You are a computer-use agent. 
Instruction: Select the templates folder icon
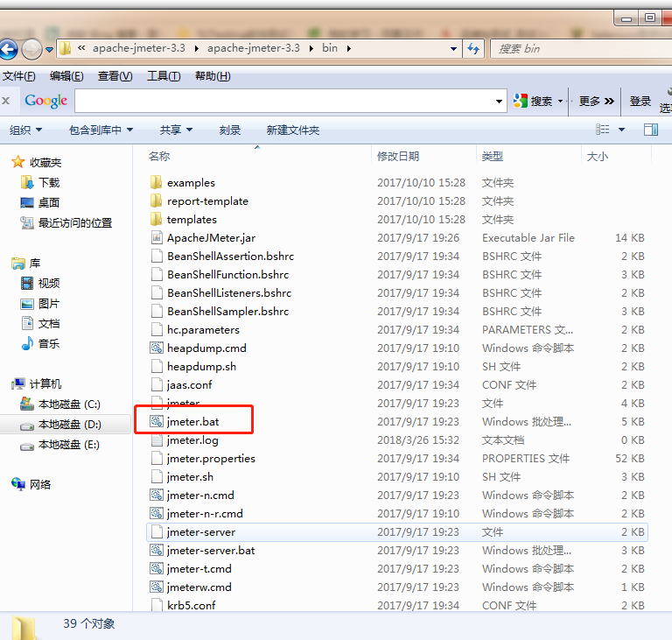pyautogui.click(x=157, y=219)
